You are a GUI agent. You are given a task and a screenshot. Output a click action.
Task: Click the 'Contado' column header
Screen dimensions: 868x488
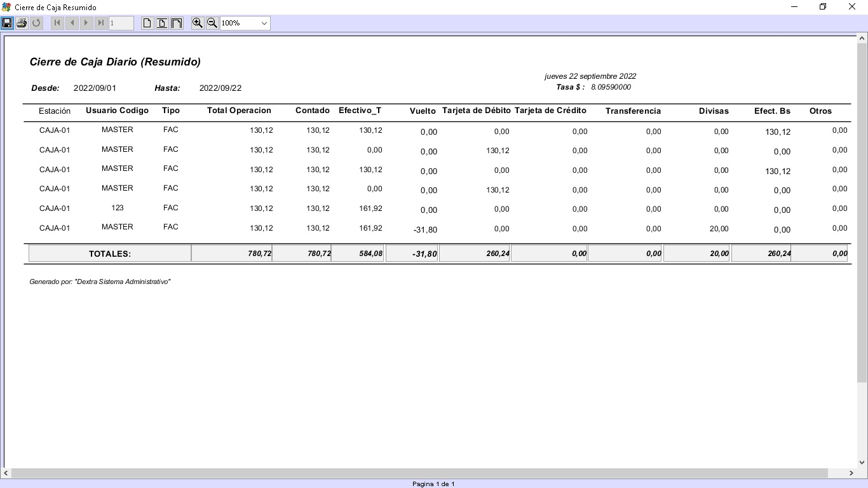click(313, 111)
